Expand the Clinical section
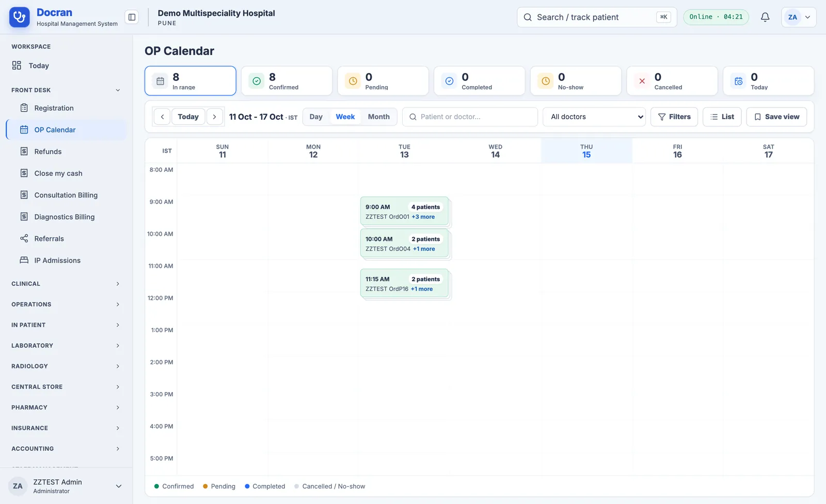 66,284
